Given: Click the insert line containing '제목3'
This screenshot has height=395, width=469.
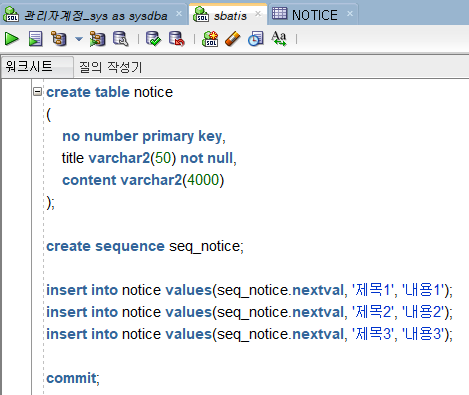Looking at the screenshot, I should click(249, 334).
